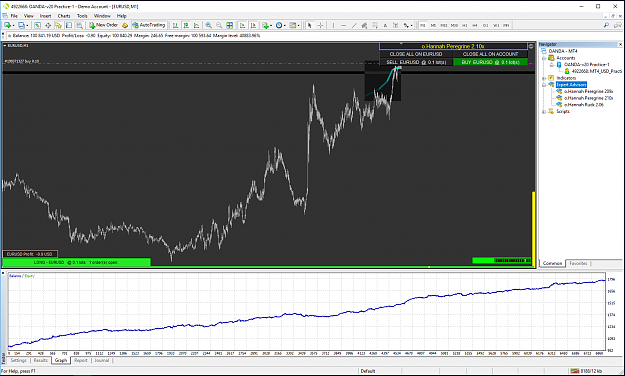Screen dimensions: 625x376
Task: Select the Equidistant Channel tool
Action: (x=364, y=25)
